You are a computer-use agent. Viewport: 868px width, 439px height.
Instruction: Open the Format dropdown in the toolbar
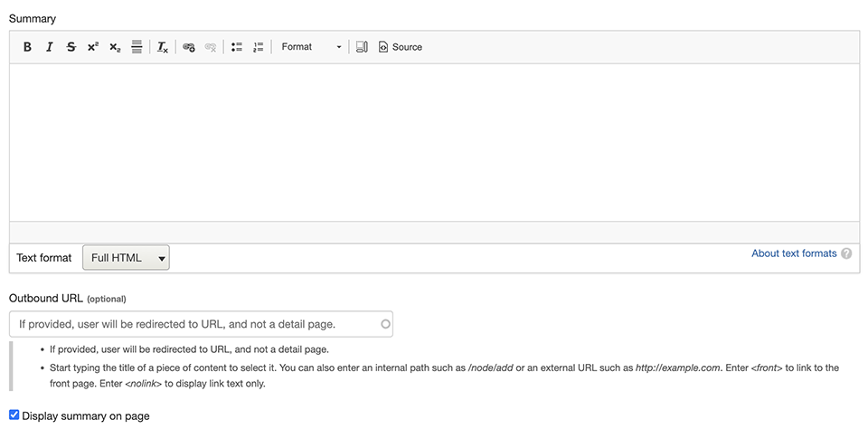(x=310, y=47)
